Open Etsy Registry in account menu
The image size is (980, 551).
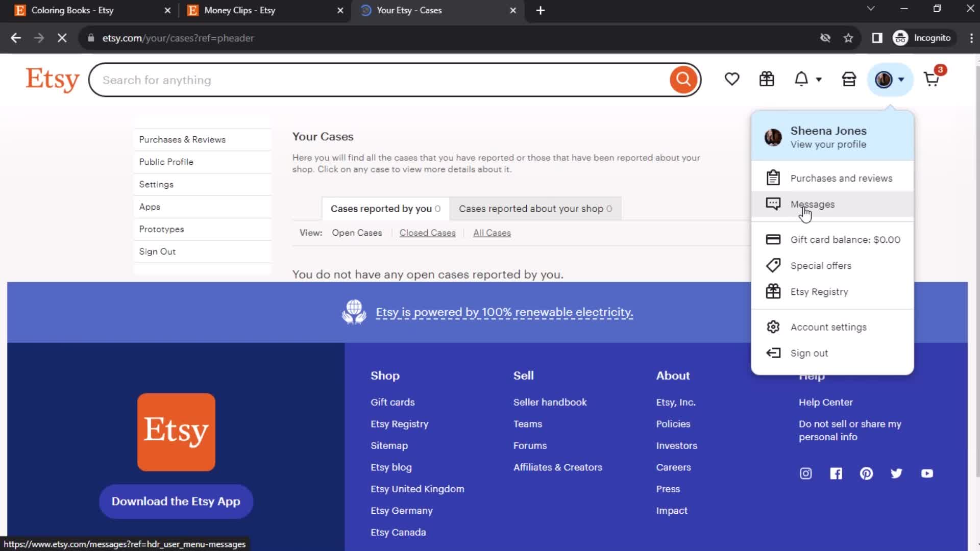click(x=832, y=292)
